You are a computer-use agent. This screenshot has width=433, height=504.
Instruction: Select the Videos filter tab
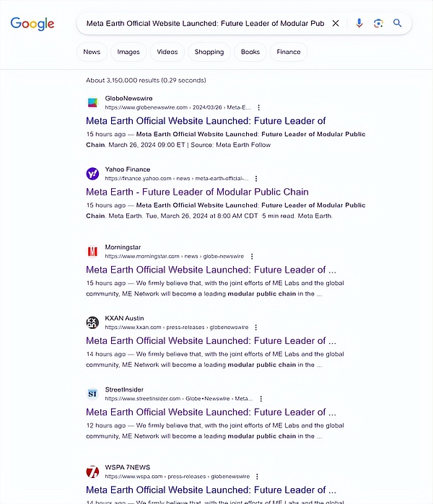167,52
